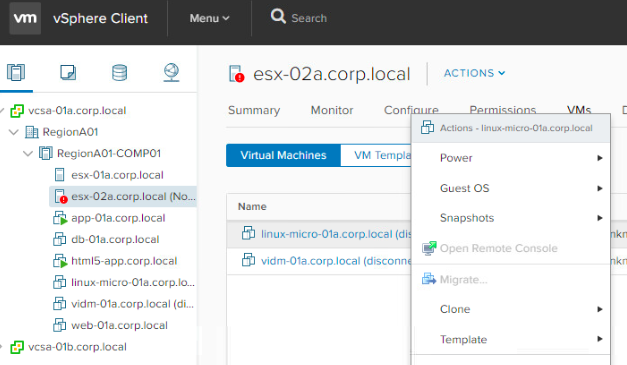Switch to VMs and Templates view icon
Screen dimensions: 627x365
click(x=68, y=72)
